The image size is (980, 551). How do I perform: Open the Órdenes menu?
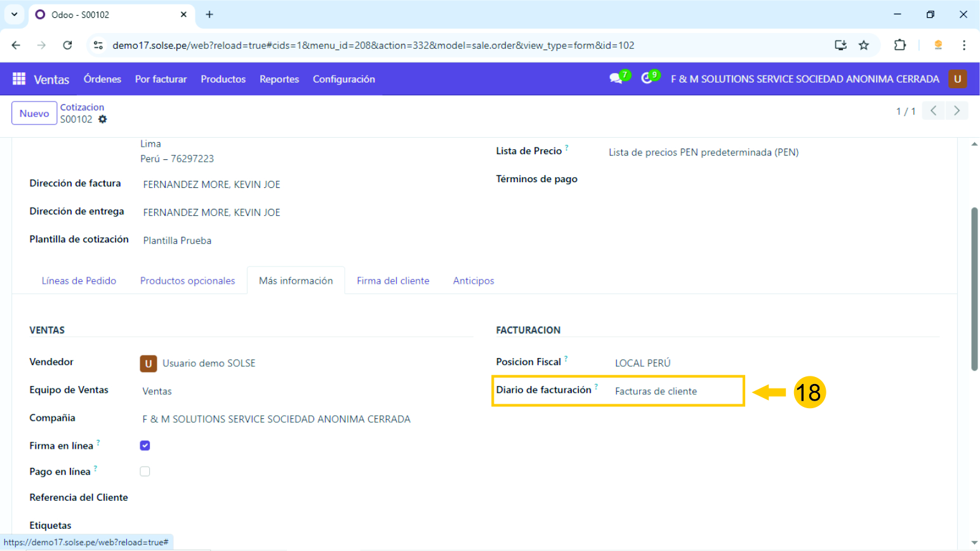[x=102, y=79]
